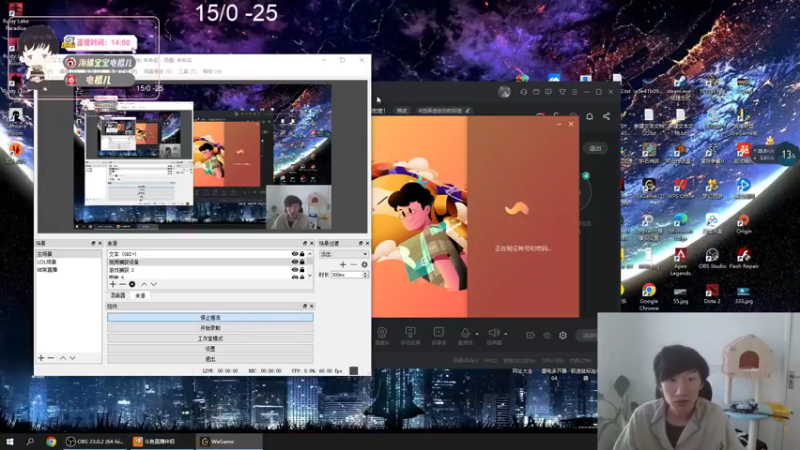Open scene transition properties gear

(364, 264)
